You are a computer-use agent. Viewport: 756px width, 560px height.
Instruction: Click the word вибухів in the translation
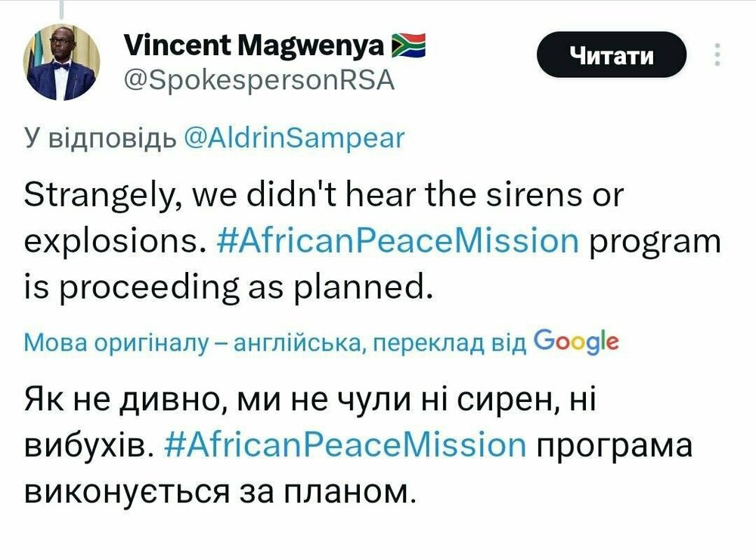click(x=89, y=445)
